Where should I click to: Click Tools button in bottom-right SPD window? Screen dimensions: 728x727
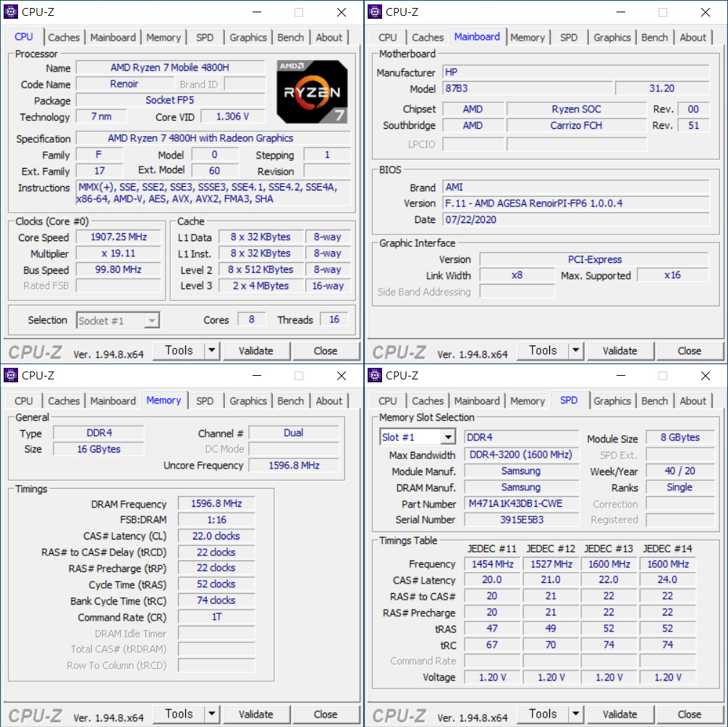pos(543,713)
